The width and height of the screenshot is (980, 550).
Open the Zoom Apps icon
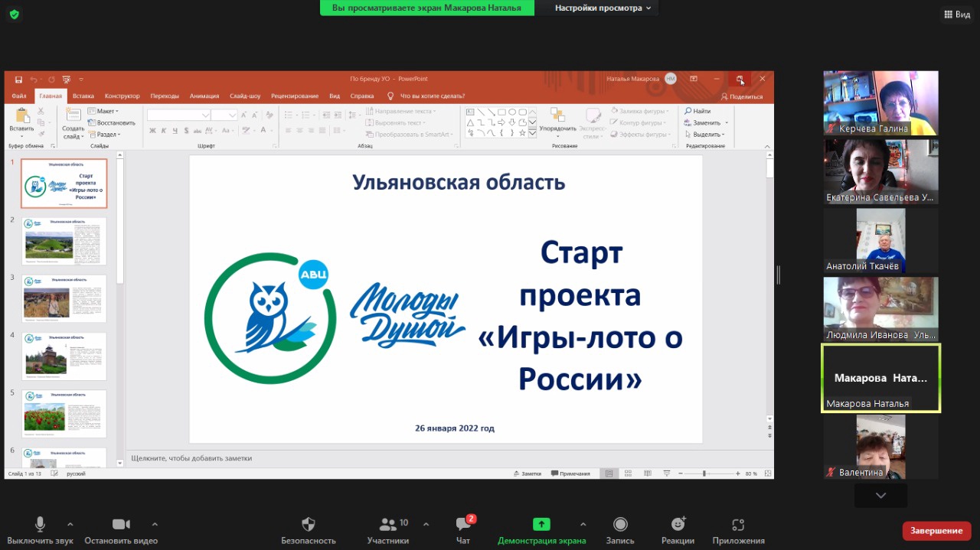click(738, 525)
